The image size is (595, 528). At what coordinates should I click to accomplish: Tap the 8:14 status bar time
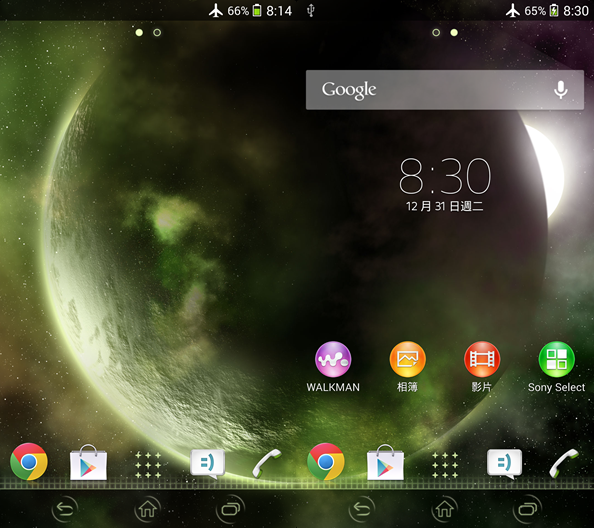(x=279, y=11)
